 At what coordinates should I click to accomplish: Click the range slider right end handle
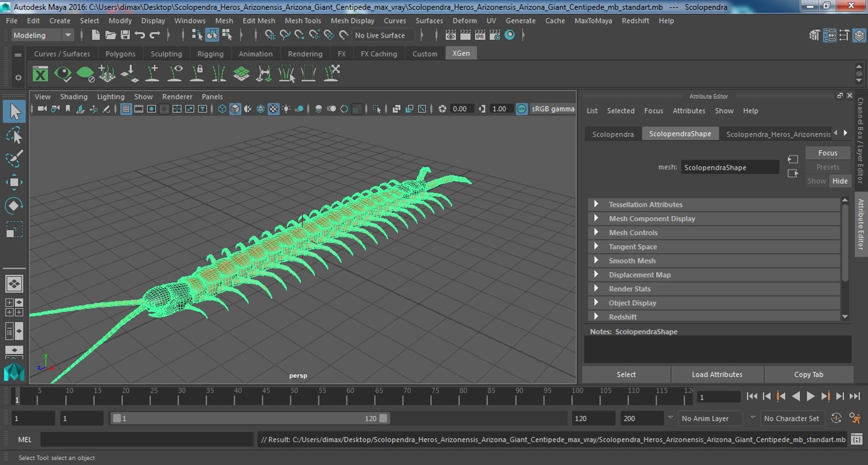[383, 418]
